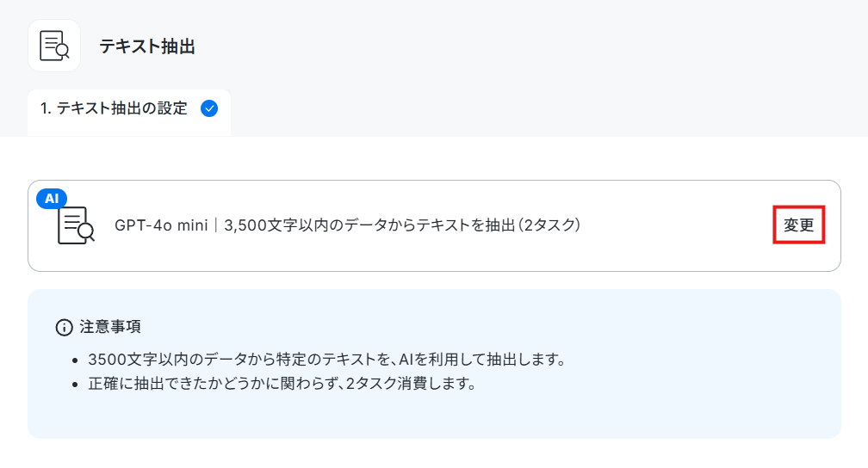868x468 pixels.
Task: Click the info circle icon next to 注意事項
Action: click(65, 328)
